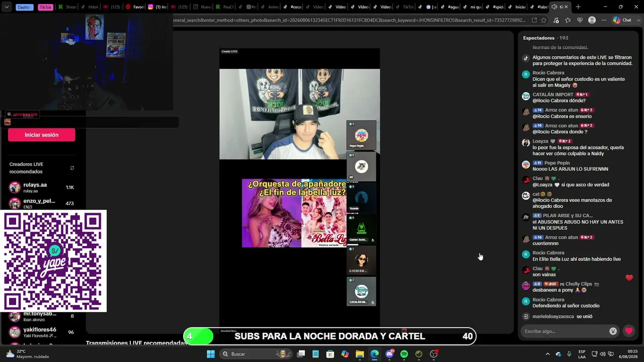
Task: Click the Notepad icon on the taskbar
Action: 315,354
